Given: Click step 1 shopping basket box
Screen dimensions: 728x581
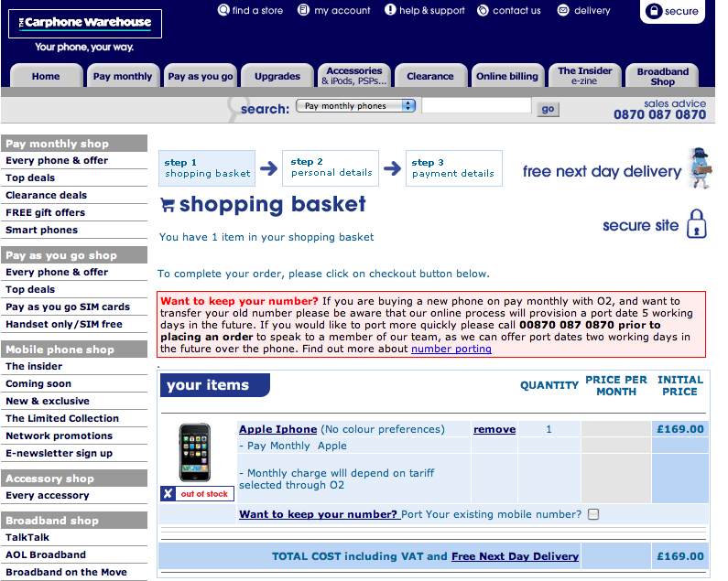Looking at the screenshot, I should click(207, 168).
